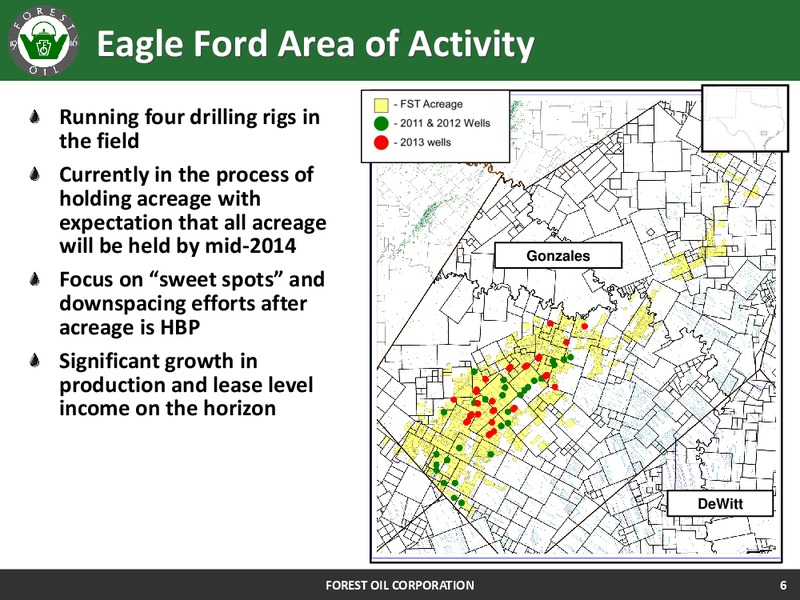Viewport: 800px width, 600px height.
Task: Select the slide title 'Eagle Ford Area of Activity'
Action: pos(315,44)
